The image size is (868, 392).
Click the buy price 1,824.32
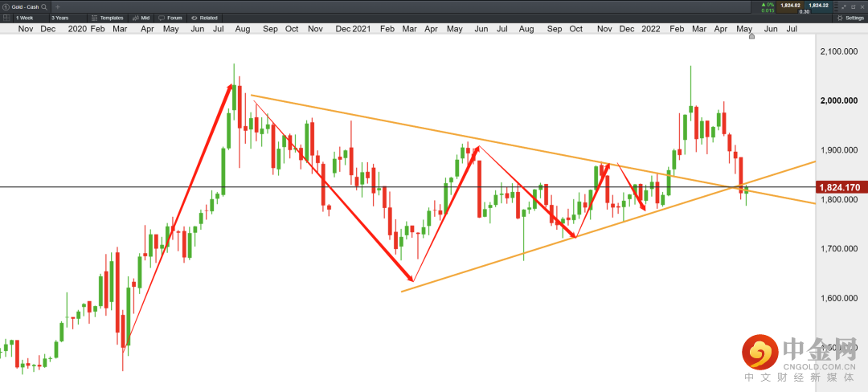click(818, 6)
